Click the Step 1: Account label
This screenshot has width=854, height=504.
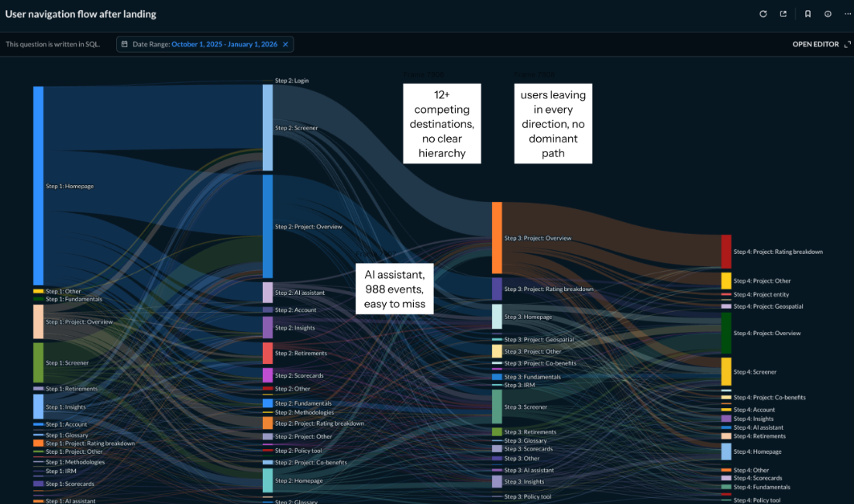click(66, 424)
